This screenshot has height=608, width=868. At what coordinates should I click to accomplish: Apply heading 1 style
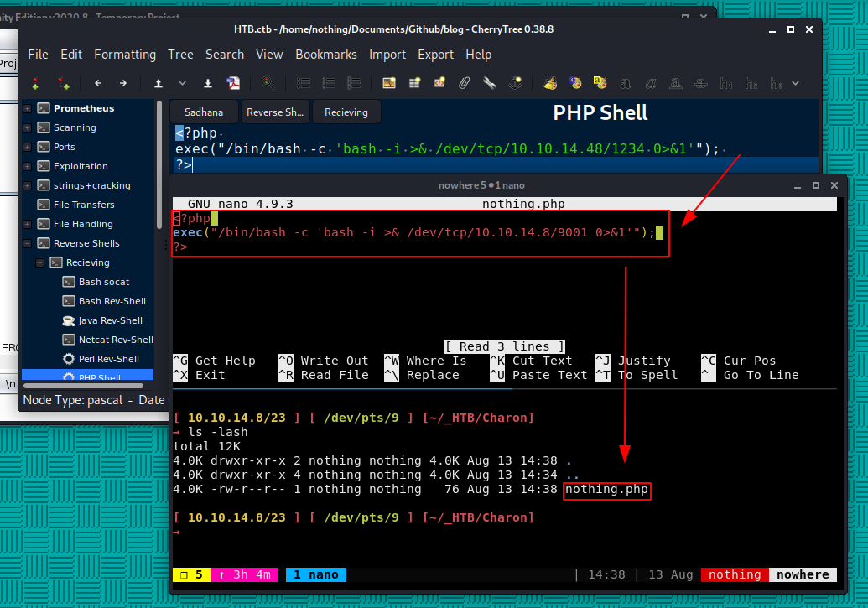726,84
